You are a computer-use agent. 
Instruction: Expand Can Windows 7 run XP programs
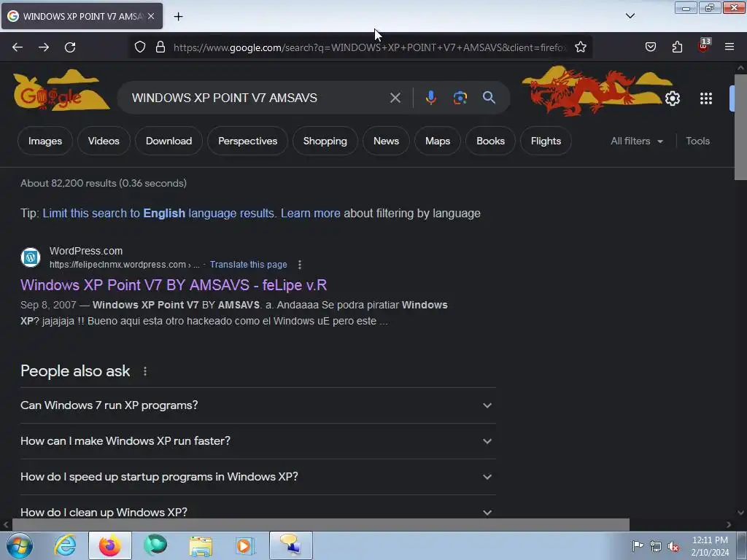coord(258,405)
